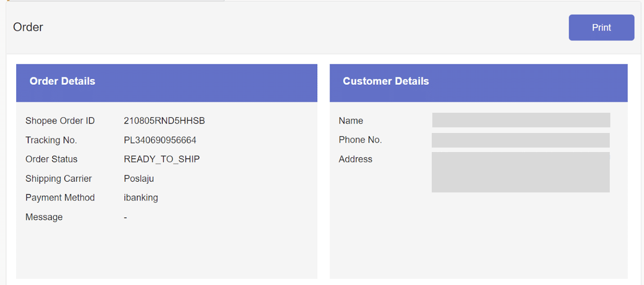Click the READY_TO_SHIP order status text
644x285 pixels.
[162, 159]
